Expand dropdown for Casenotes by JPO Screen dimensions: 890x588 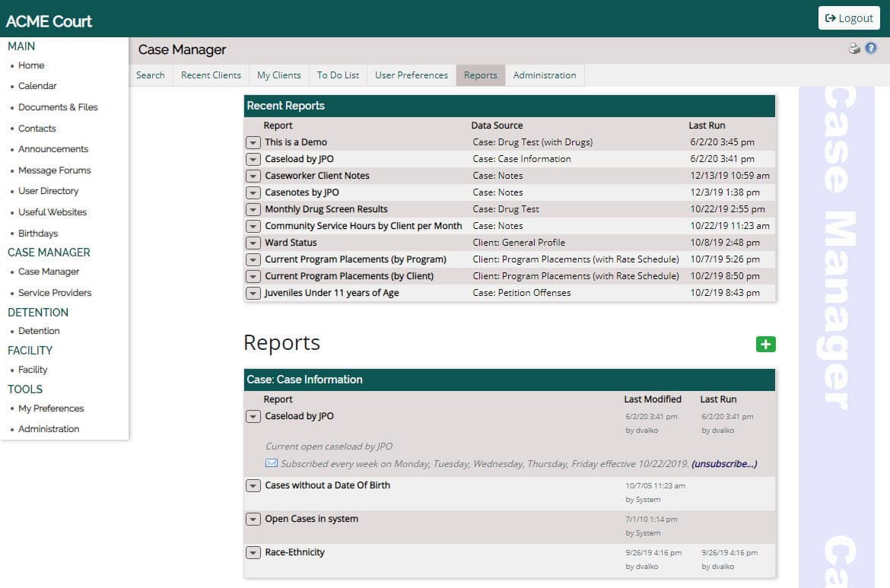pyautogui.click(x=253, y=193)
